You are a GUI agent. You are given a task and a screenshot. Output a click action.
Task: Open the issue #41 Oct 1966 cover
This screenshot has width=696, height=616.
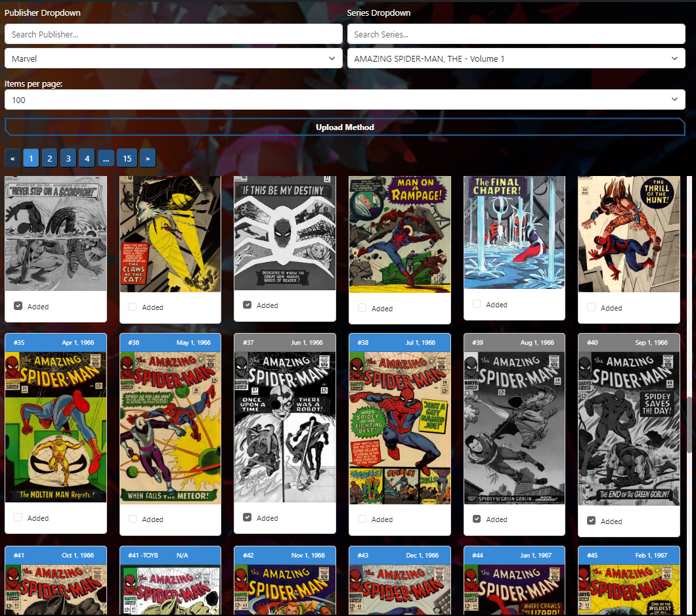56,590
